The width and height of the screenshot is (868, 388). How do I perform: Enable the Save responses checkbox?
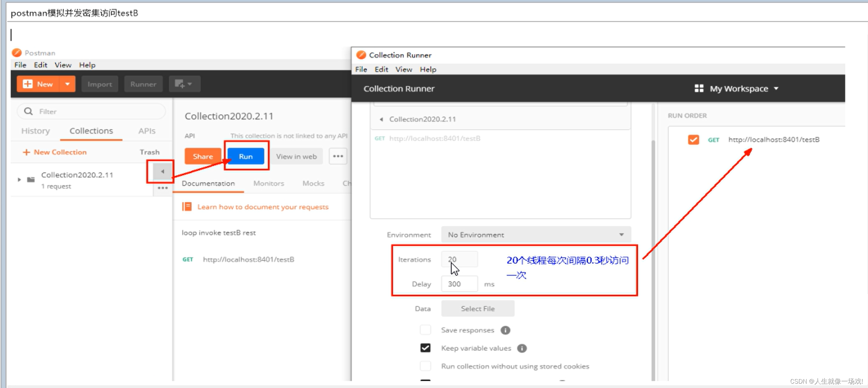point(425,330)
